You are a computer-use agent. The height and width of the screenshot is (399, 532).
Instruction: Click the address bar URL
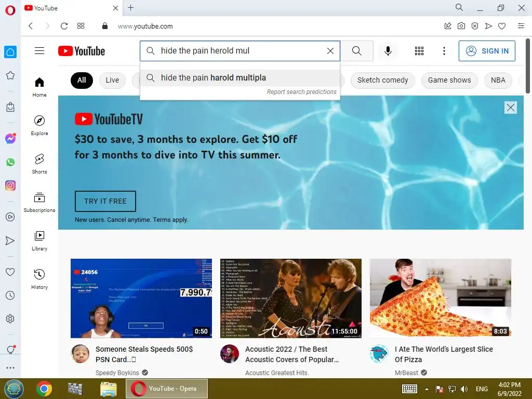coord(145,26)
